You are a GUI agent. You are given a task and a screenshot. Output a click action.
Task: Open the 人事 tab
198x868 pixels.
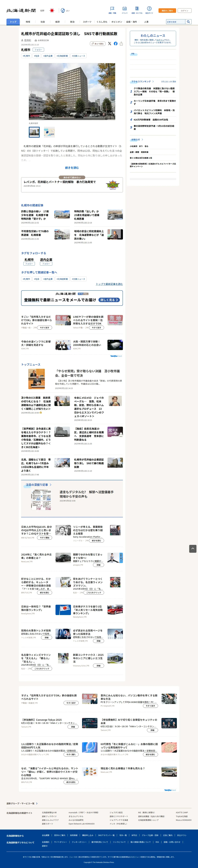coord(146,22)
